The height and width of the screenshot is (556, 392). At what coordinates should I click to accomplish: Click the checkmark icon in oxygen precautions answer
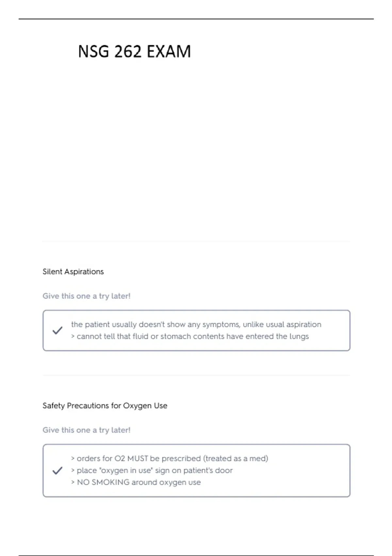click(x=57, y=471)
